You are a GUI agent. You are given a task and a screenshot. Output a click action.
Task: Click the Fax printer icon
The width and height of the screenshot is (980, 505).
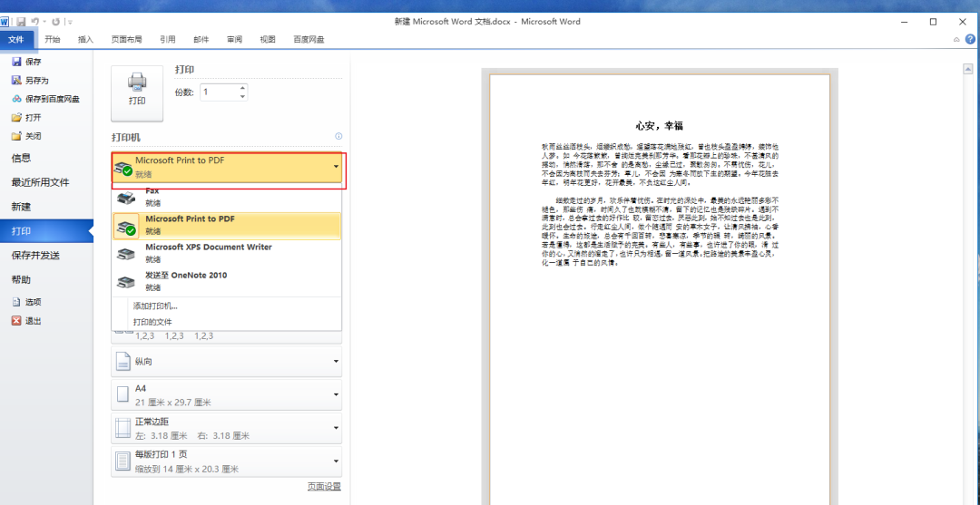(125, 199)
